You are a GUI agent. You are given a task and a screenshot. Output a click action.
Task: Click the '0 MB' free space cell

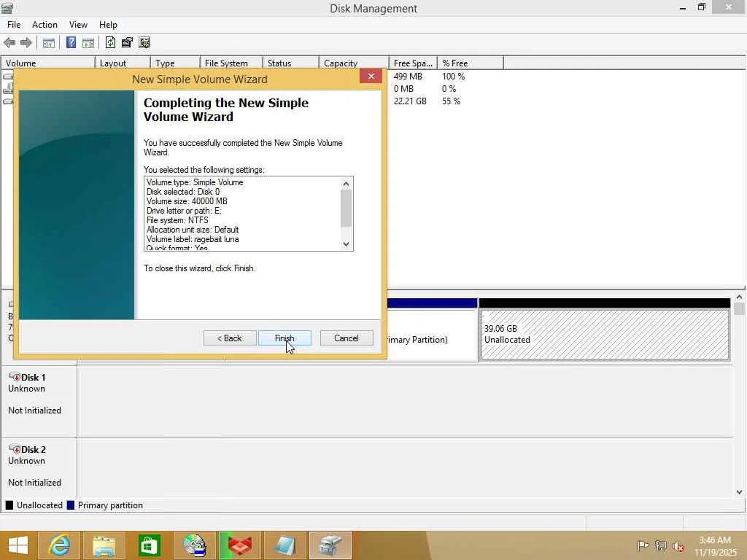403,88
